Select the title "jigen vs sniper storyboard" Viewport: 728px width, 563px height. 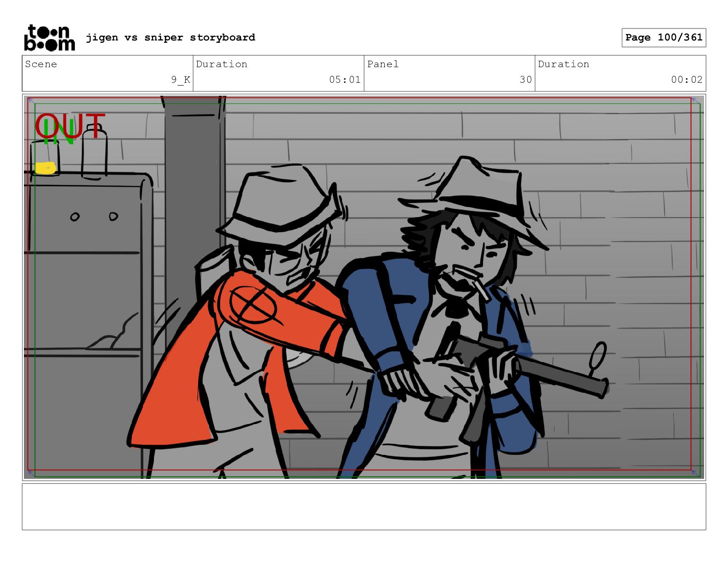(x=171, y=37)
